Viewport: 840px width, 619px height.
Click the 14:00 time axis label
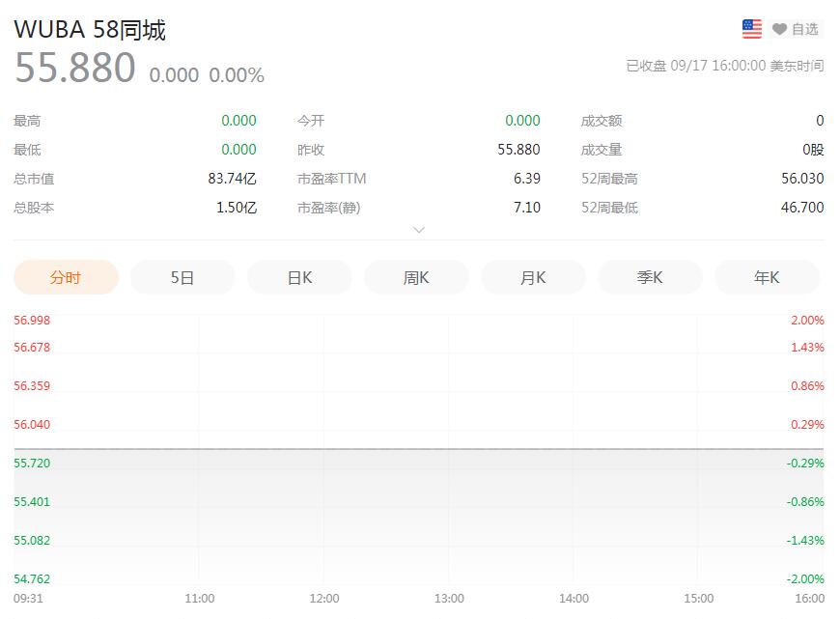(x=574, y=598)
